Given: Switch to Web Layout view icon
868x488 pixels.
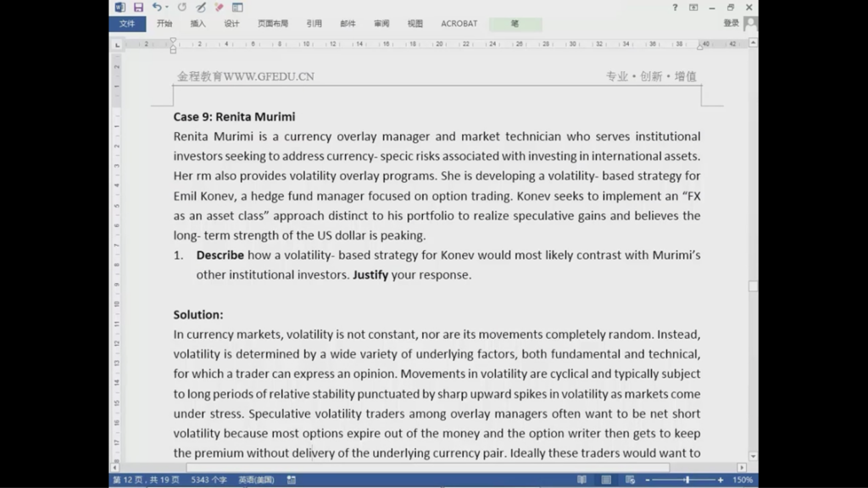Looking at the screenshot, I should 628,480.
